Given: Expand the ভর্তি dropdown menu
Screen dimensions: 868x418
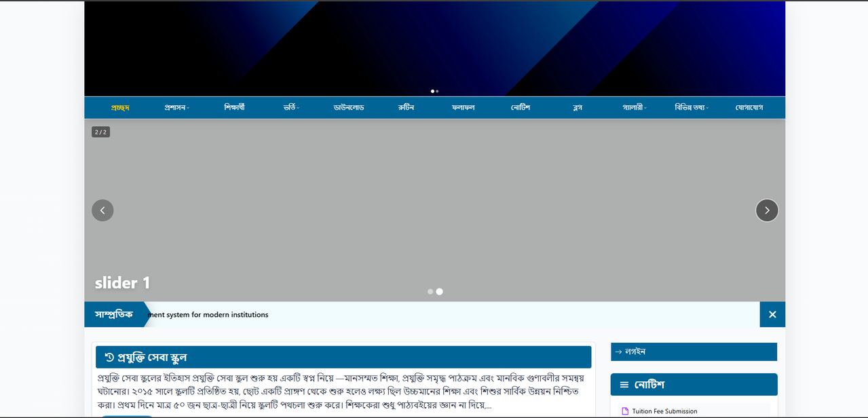Looking at the screenshot, I should point(291,107).
